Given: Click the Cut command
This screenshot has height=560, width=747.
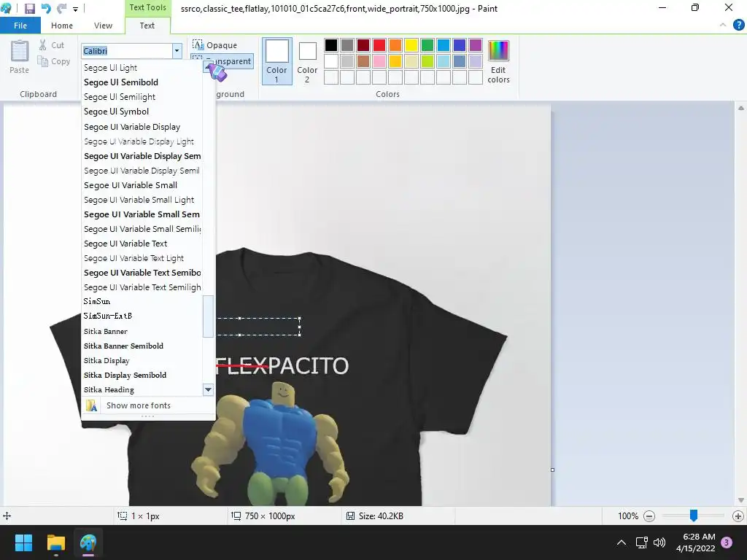Looking at the screenshot, I should [52, 45].
